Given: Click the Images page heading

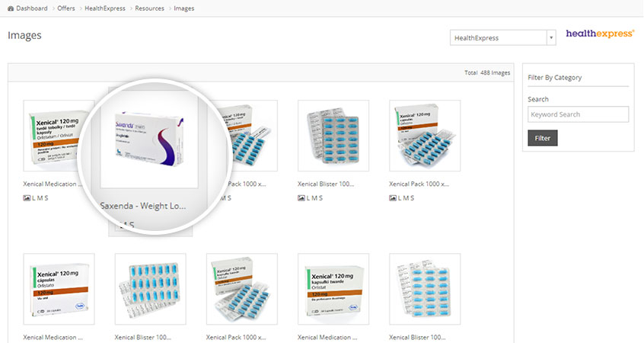Looking at the screenshot, I should click(24, 35).
